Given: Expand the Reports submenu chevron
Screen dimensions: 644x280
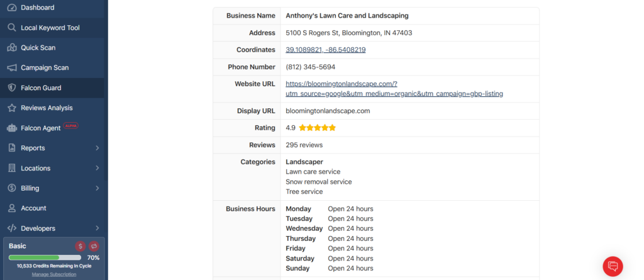Looking at the screenshot, I should click(x=97, y=148).
